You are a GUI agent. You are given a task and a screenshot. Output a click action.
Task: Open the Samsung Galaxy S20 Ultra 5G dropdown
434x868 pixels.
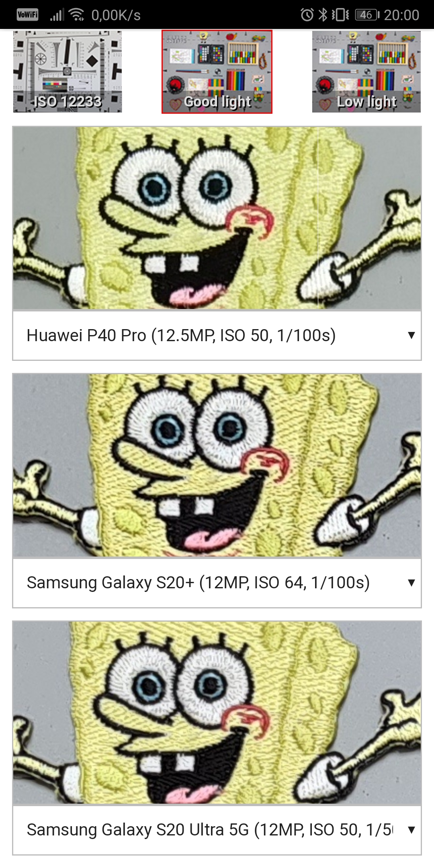point(217,830)
